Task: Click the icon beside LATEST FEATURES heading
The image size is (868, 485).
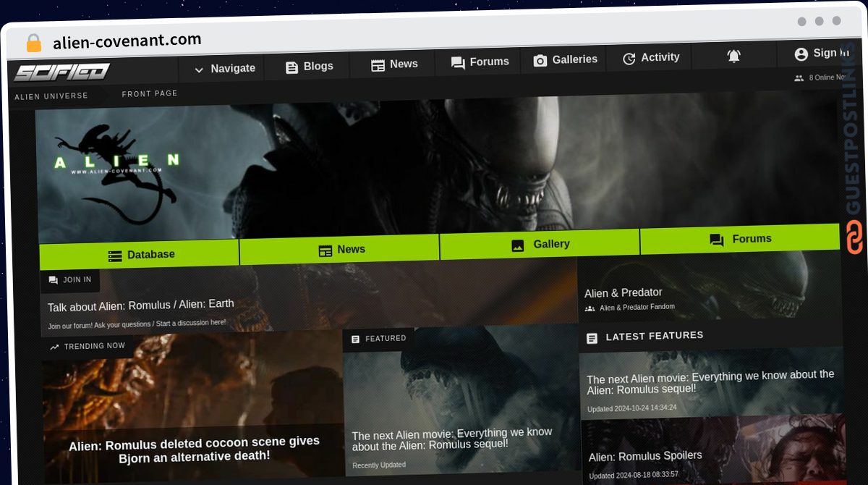Action: tap(592, 338)
